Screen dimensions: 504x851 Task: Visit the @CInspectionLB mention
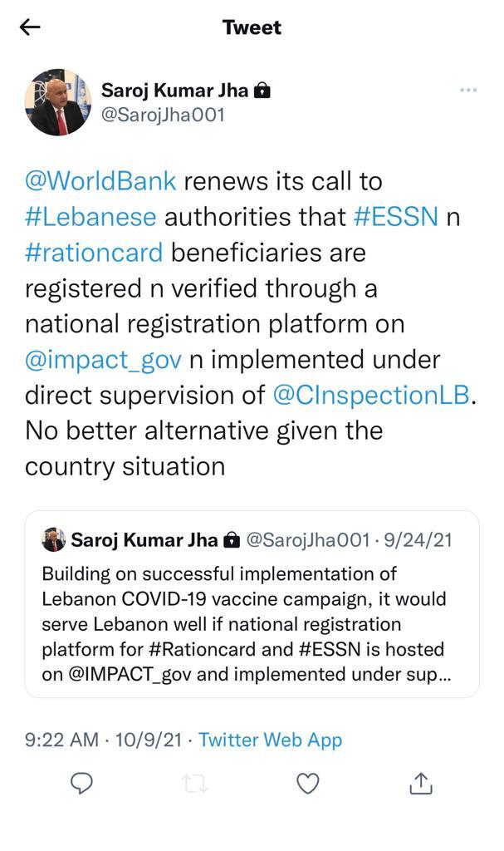pyautogui.click(x=371, y=396)
